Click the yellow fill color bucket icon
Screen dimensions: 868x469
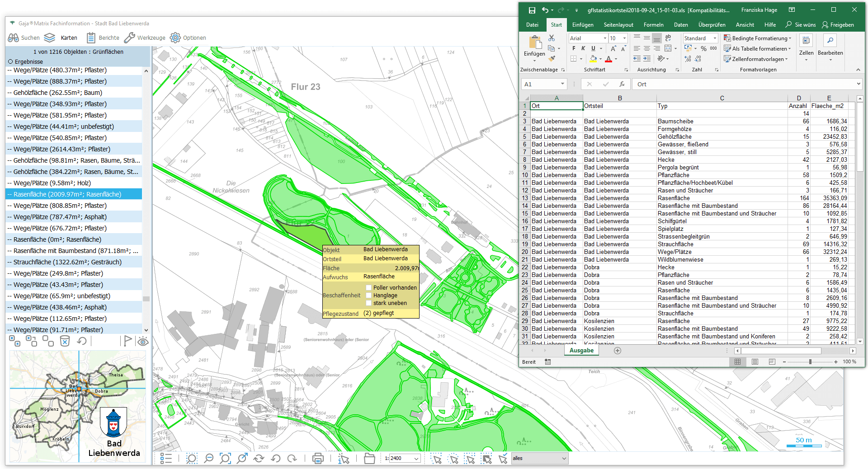pos(593,59)
